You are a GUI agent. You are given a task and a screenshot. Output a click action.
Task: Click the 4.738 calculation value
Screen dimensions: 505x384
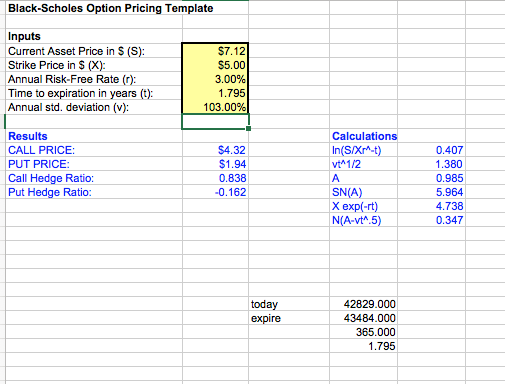coord(449,206)
